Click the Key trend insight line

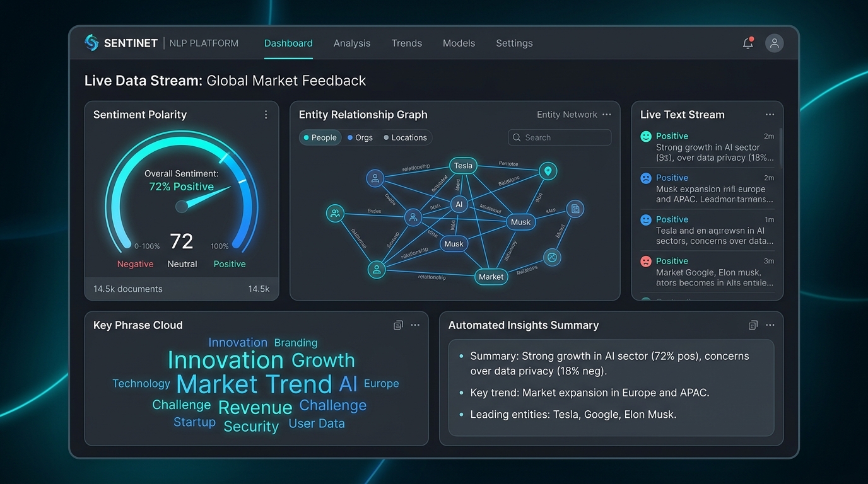point(590,393)
